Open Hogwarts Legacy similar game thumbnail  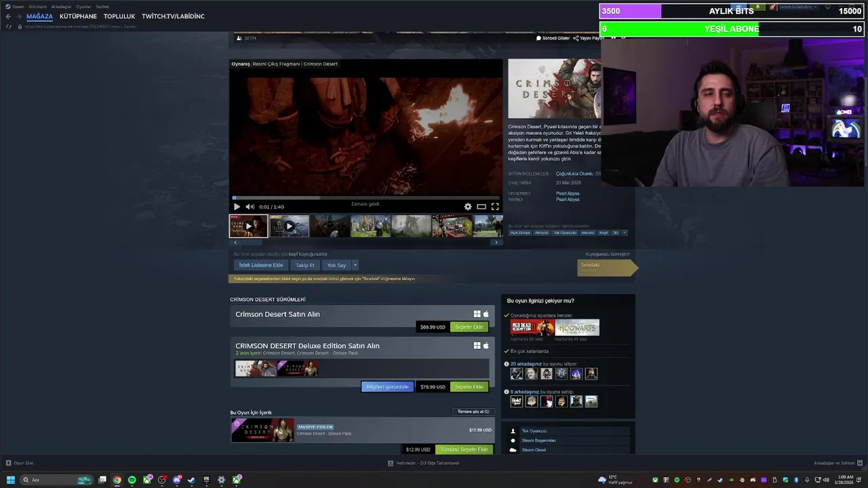[577, 327]
